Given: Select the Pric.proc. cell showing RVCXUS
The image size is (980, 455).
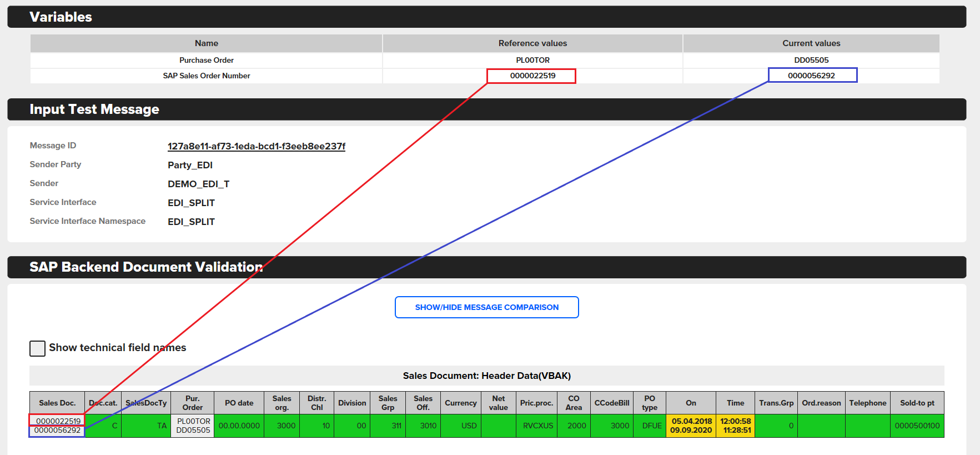Looking at the screenshot, I should [537, 426].
